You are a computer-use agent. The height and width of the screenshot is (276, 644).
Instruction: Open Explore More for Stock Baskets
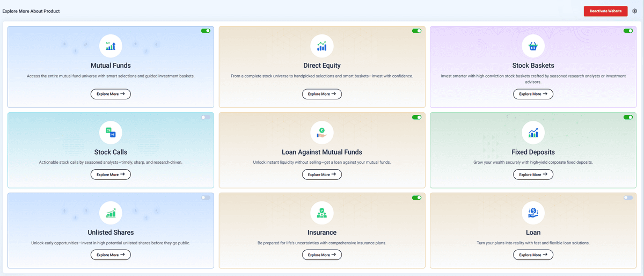pos(533,94)
